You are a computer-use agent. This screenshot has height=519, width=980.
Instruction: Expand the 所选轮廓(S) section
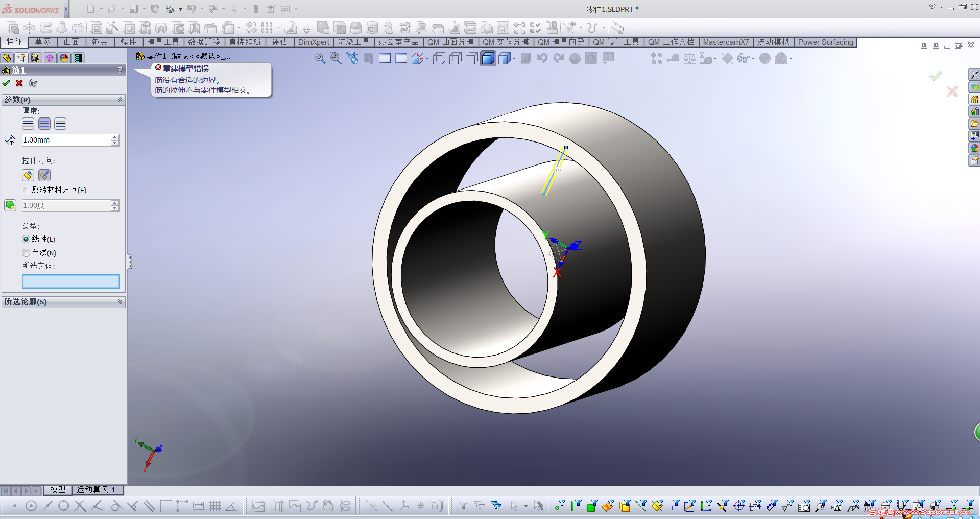[120, 302]
